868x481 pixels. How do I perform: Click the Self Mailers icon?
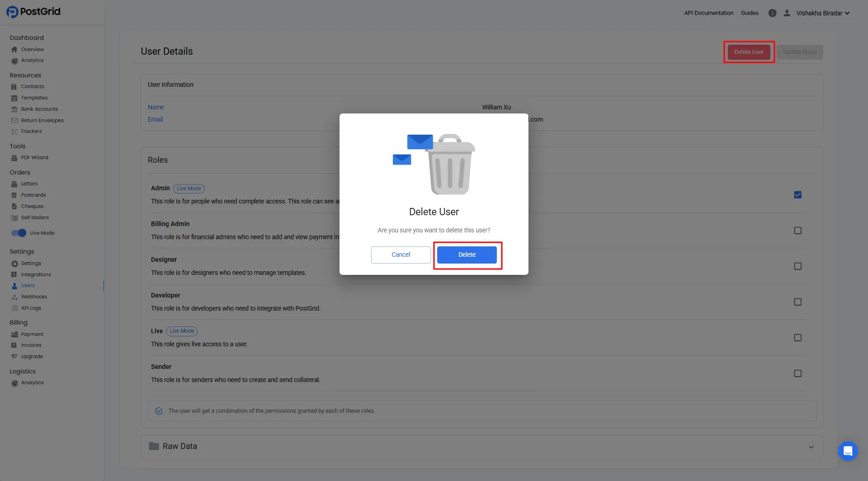pos(14,217)
